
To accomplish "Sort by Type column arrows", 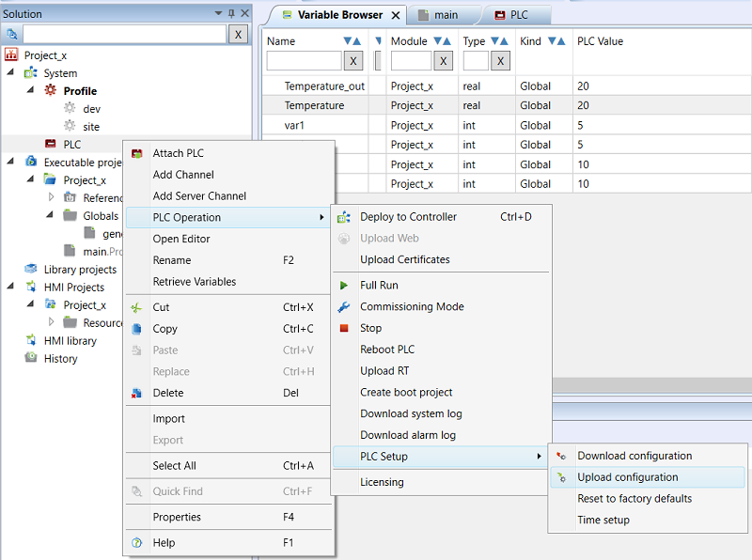I will tap(499, 41).
